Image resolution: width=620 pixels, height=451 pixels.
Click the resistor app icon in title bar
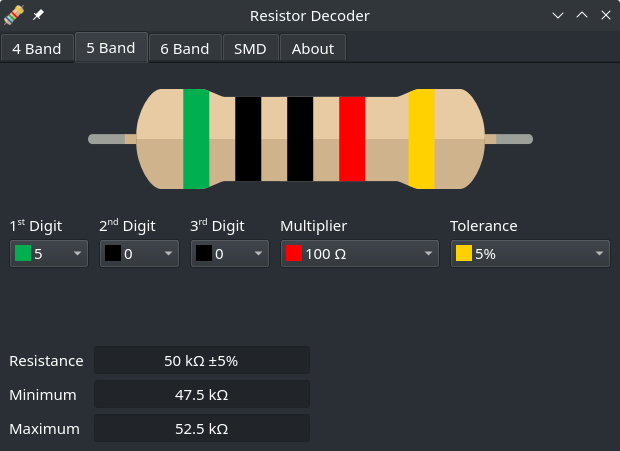coord(14,15)
